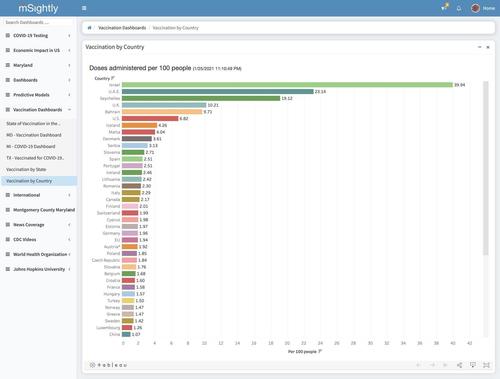The height and width of the screenshot is (379, 500).
Task: Open MD - Vaccination Dashboard item
Action: click(x=34, y=135)
